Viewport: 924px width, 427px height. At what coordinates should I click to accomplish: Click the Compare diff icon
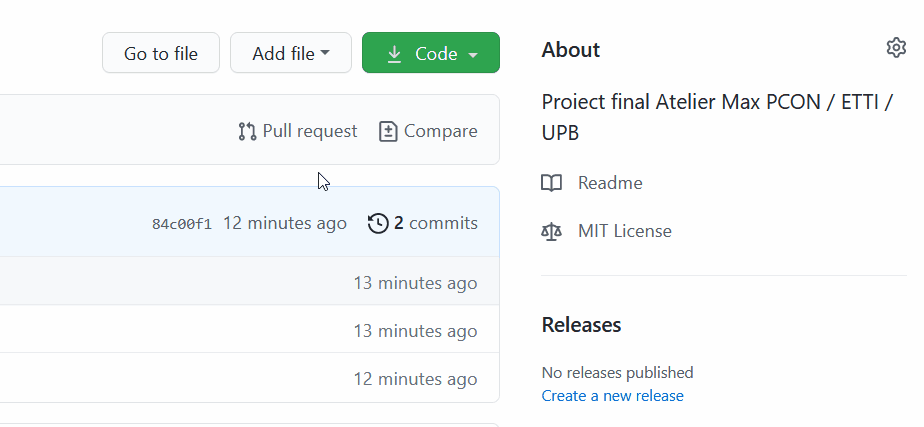[x=388, y=131]
